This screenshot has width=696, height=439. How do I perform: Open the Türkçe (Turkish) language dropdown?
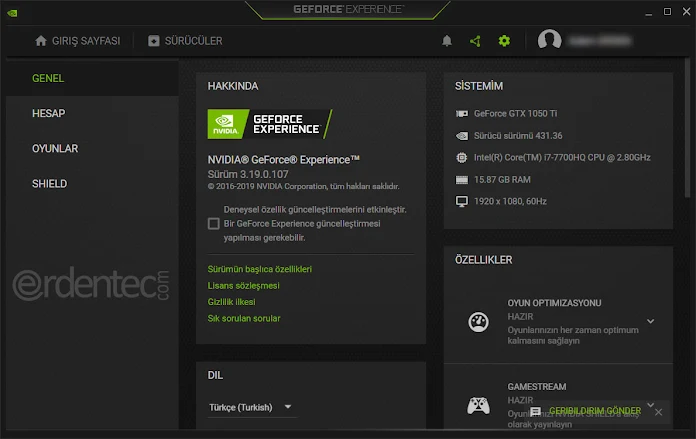(251, 407)
